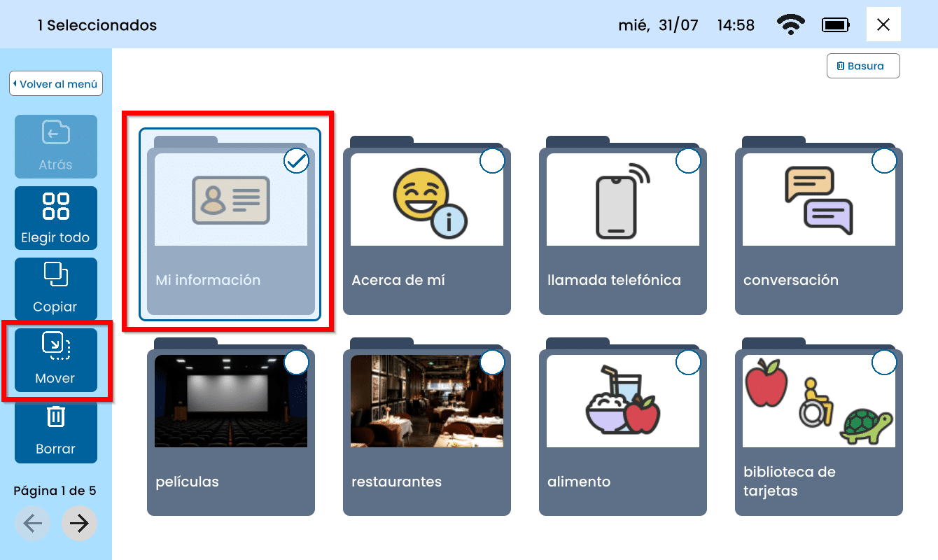Click the Copiar (copy) icon
Screen dimensions: 938x560
click(56, 274)
